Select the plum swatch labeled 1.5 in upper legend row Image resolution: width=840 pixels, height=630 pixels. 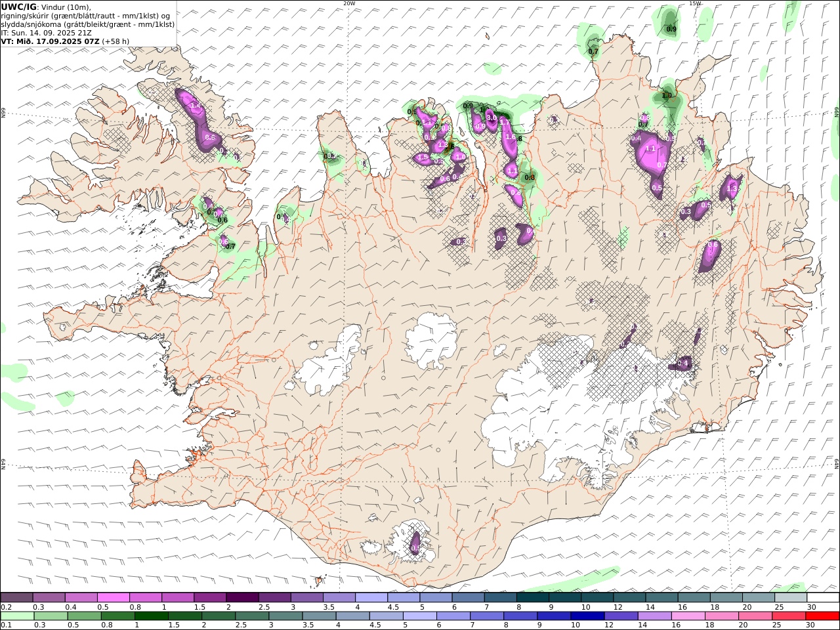tap(210, 597)
